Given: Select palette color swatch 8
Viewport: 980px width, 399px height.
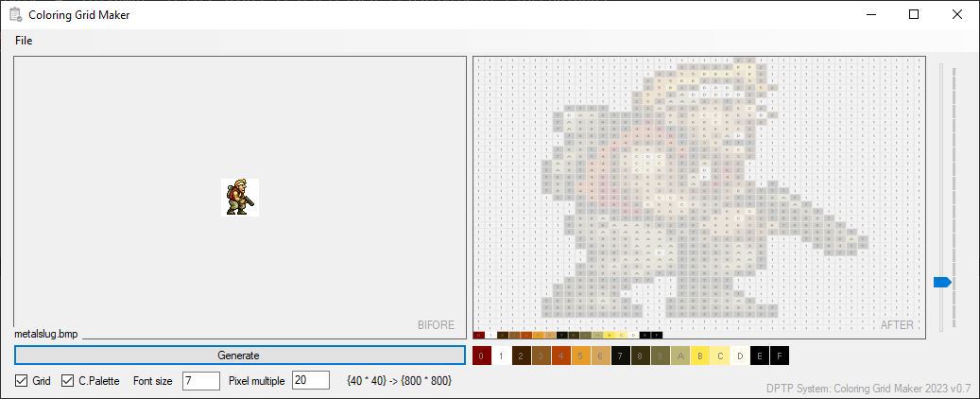Looking at the screenshot, I should [641, 356].
